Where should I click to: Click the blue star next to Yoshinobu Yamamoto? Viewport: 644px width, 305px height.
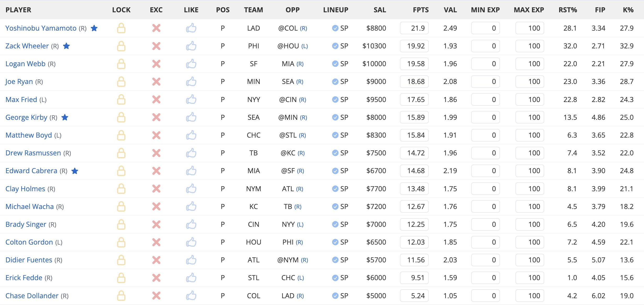click(94, 28)
